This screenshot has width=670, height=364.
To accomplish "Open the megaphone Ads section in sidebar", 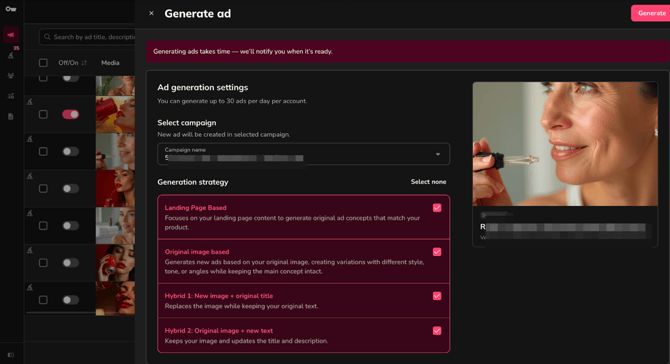I will 11,35.
